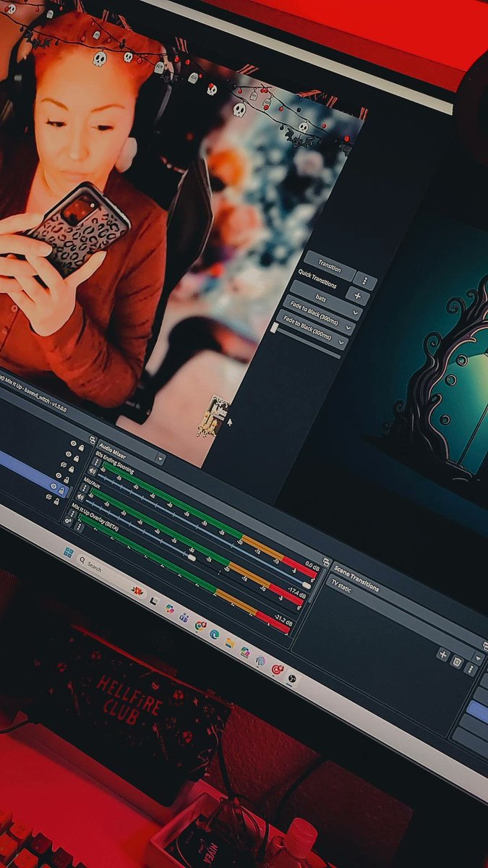Select the Scene Transitions panel title
Screen dimensions: 488x868
click(356, 578)
